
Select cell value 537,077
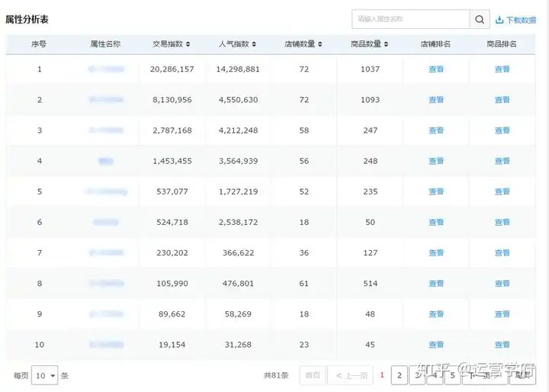click(x=172, y=191)
